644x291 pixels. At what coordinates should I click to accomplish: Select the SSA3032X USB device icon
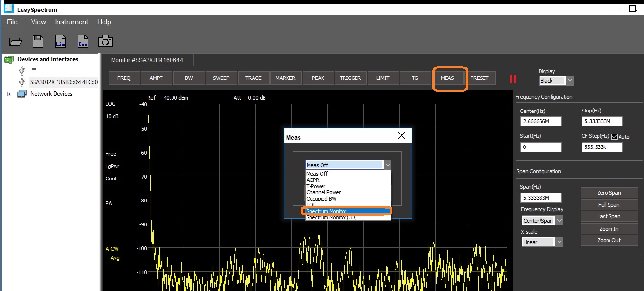(x=22, y=82)
